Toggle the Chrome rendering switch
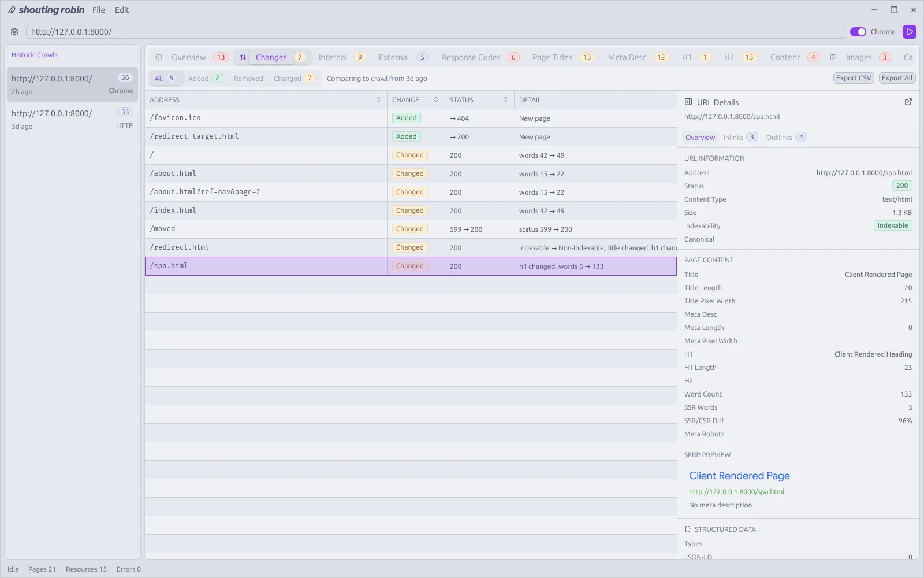 pyautogui.click(x=858, y=32)
